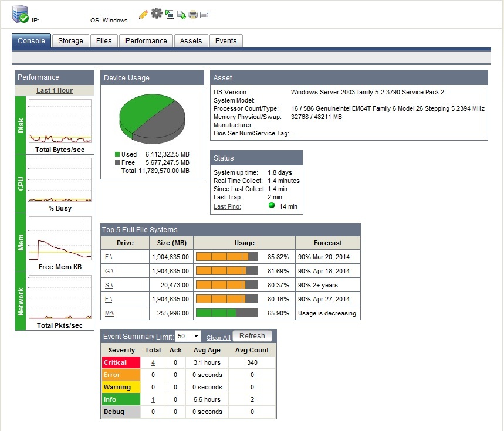
Task: Click the 'Usage is decreasing.' forecast text
Action: [327, 313]
